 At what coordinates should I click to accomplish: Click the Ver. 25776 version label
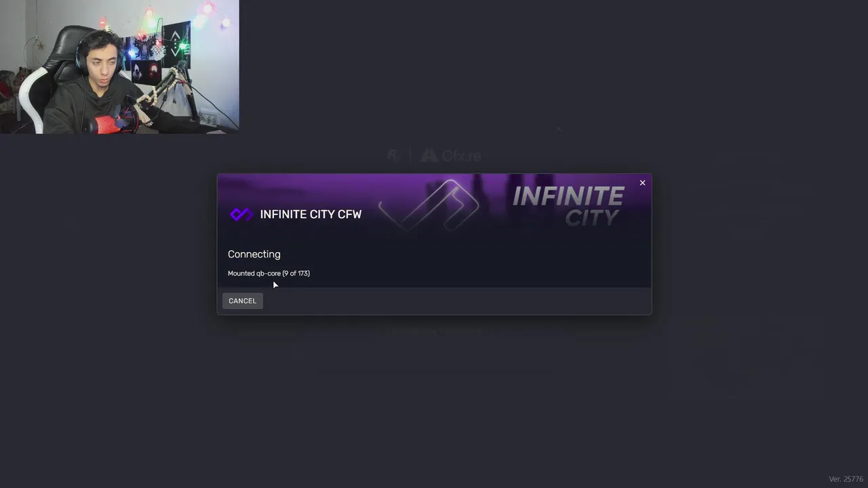point(846,479)
